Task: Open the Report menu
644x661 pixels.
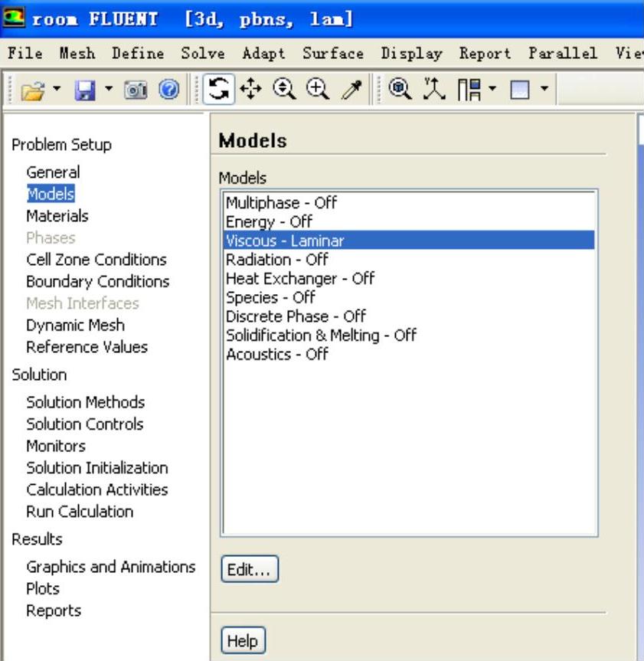Action: click(485, 54)
